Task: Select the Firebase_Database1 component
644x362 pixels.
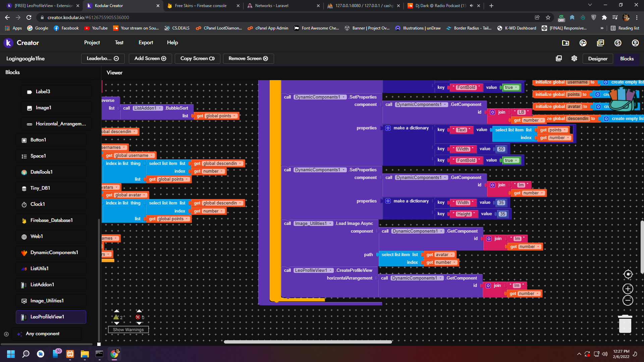Action: point(51,220)
